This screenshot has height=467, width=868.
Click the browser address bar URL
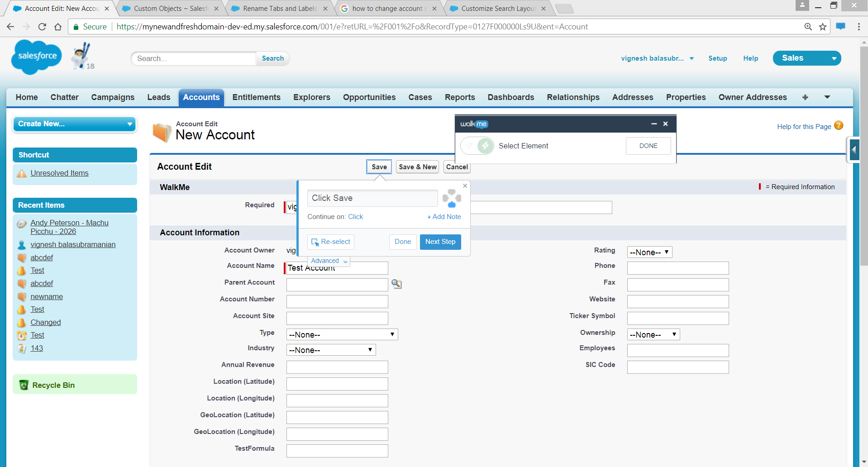352,27
